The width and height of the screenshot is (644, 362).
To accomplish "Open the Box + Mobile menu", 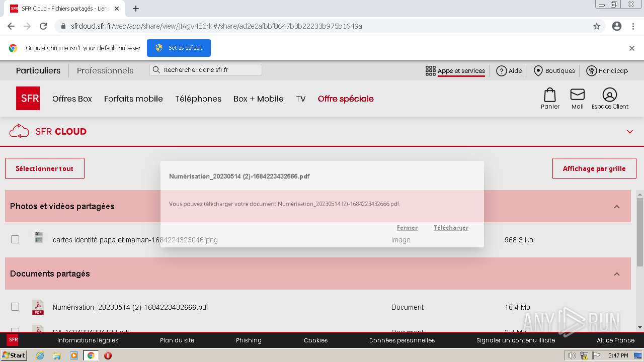I will pyautogui.click(x=259, y=99).
